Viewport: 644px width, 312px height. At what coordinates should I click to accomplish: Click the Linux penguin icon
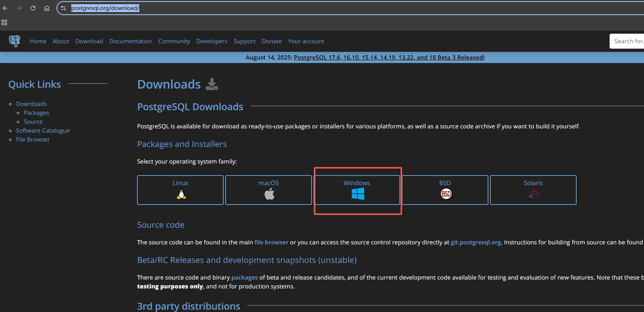pos(181,194)
